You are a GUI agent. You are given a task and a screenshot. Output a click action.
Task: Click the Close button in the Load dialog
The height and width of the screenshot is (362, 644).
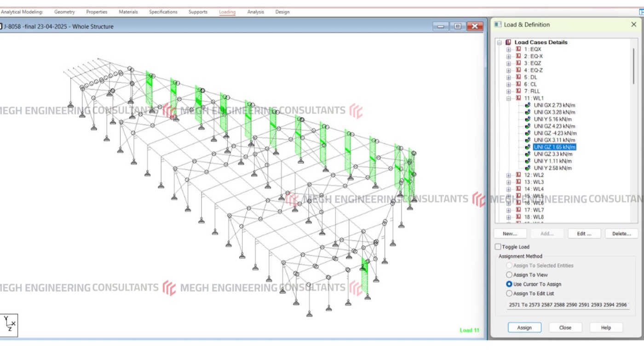565,328
